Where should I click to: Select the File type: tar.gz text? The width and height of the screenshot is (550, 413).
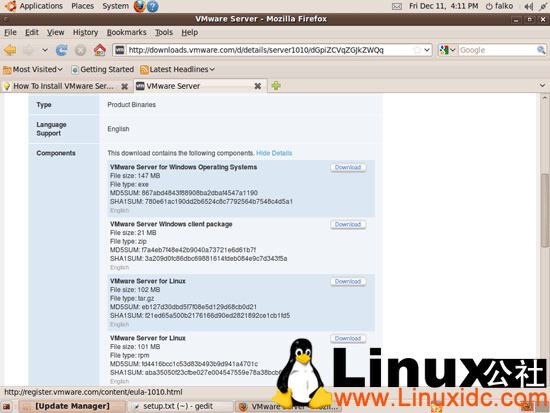point(132,298)
